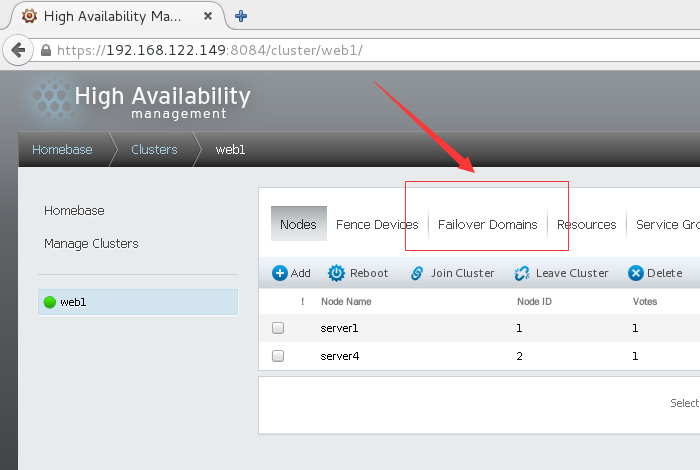The image size is (700, 470).
Task: Open the Fence Devices tab
Action: click(x=377, y=225)
